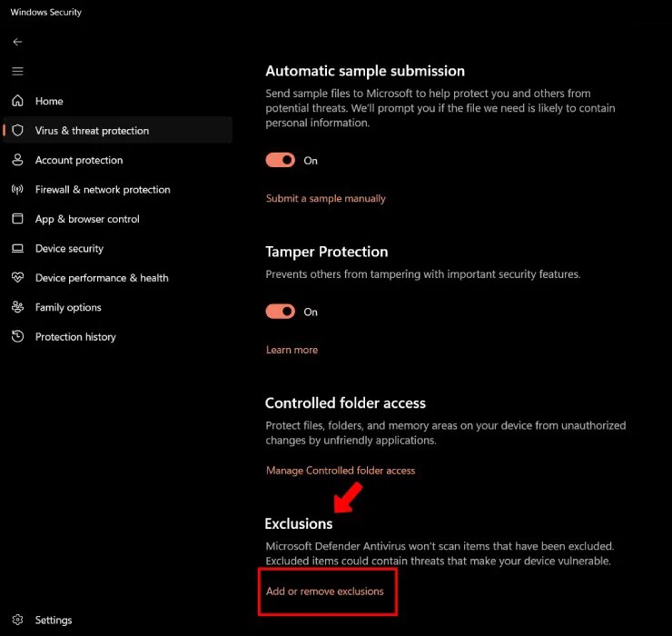The image size is (672, 636).
Task: Click the Device performance & health heart icon
Action: pyautogui.click(x=17, y=278)
